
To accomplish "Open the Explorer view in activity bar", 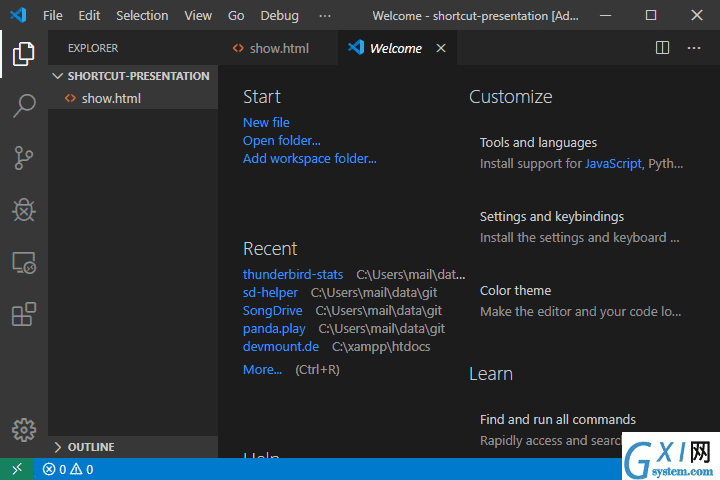I will pos(23,54).
